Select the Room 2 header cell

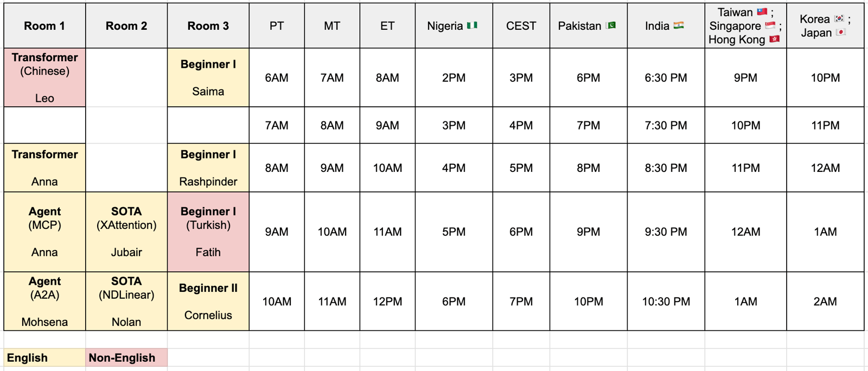126,25
